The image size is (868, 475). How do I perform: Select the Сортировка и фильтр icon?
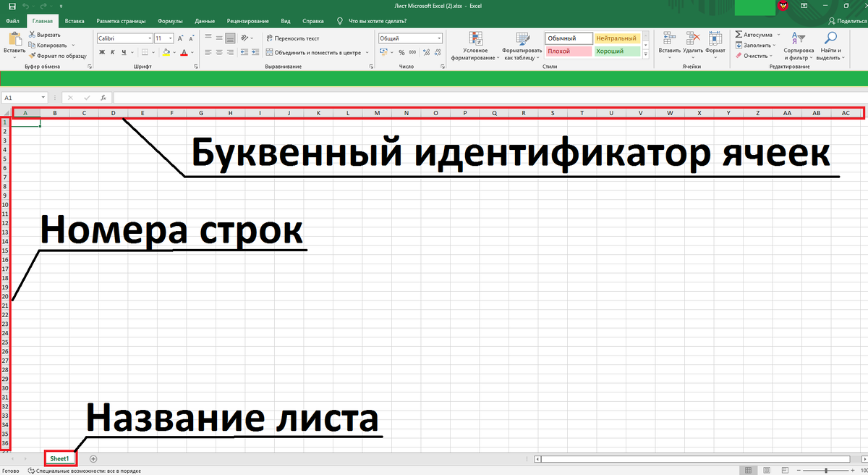tap(798, 40)
